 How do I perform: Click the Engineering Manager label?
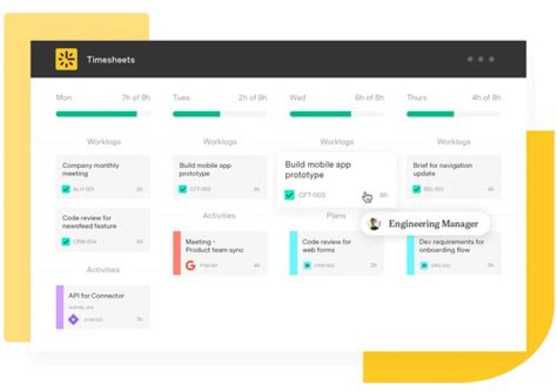point(433,223)
